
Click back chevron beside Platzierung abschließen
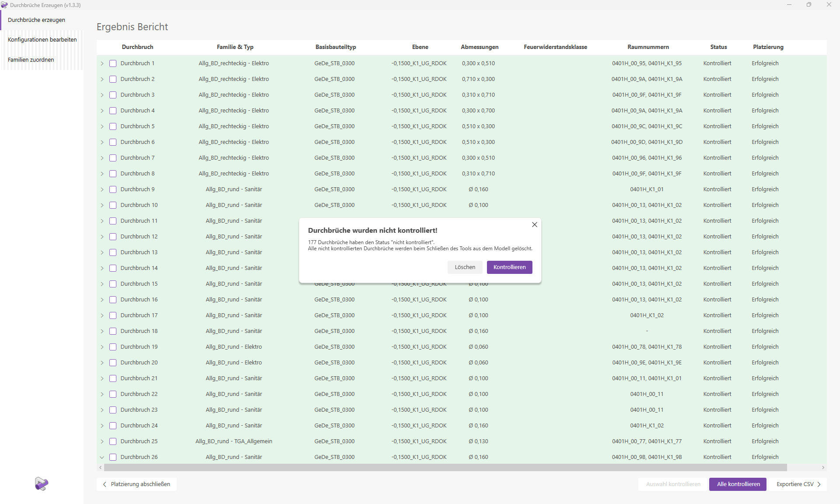tap(105, 484)
